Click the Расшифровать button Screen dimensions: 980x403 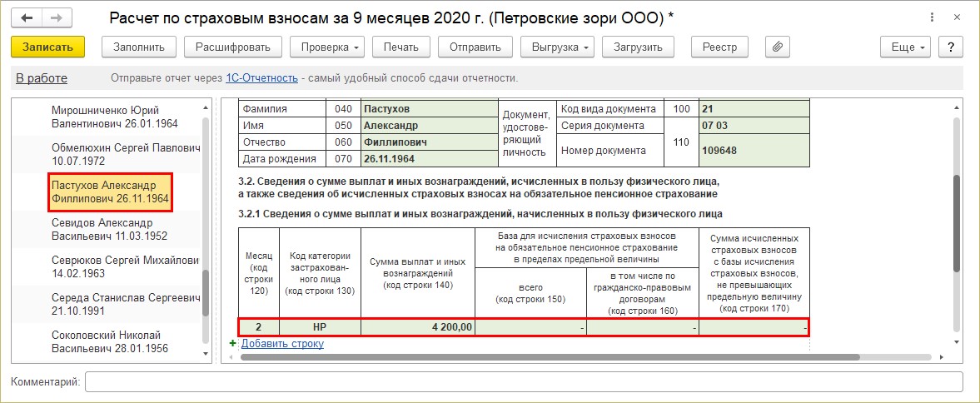(231, 47)
